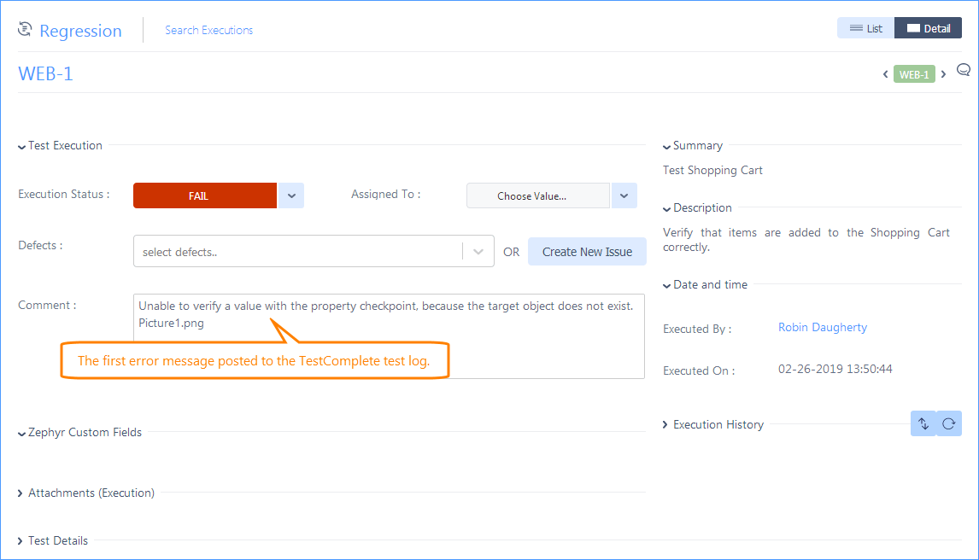Open the select defects dropdown
This screenshot has width=979, height=560.
(478, 251)
